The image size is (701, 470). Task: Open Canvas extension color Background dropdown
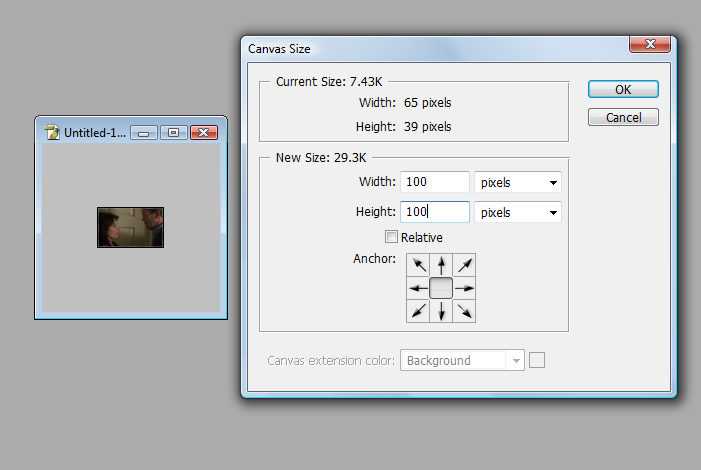click(x=462, y=360)
